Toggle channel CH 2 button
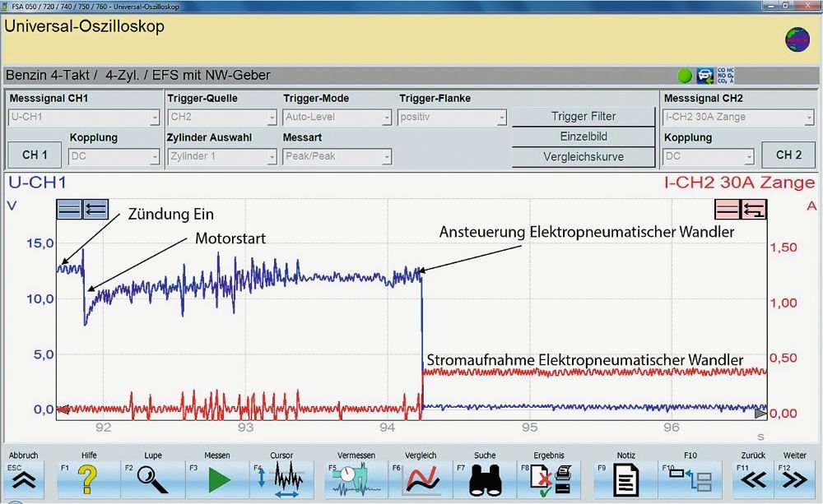This screenshot has width=823, height=504. tap(788, 155)
